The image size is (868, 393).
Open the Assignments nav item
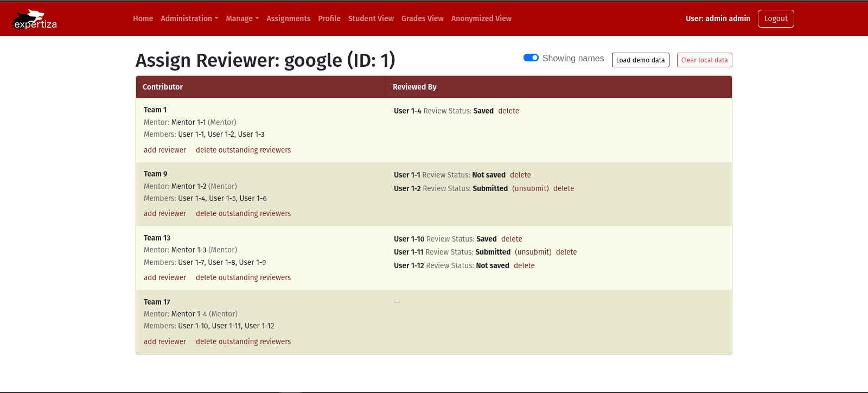[x=288, y=18]
